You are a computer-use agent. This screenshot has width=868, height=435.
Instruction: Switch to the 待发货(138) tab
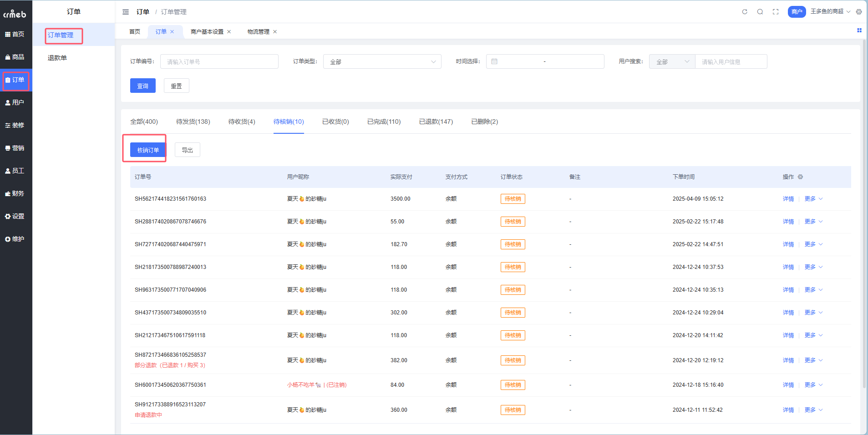(193, 121)
